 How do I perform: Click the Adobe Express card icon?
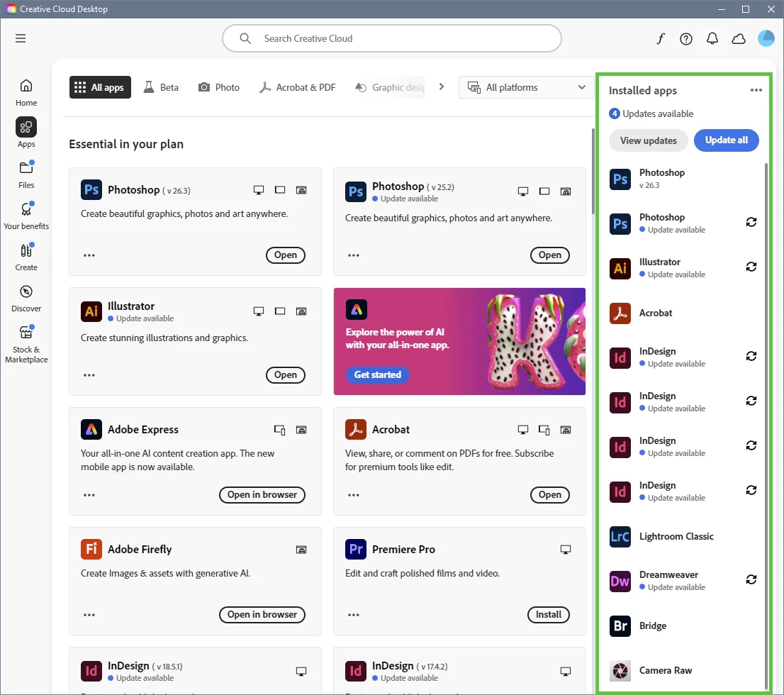(x=91, y=429)
